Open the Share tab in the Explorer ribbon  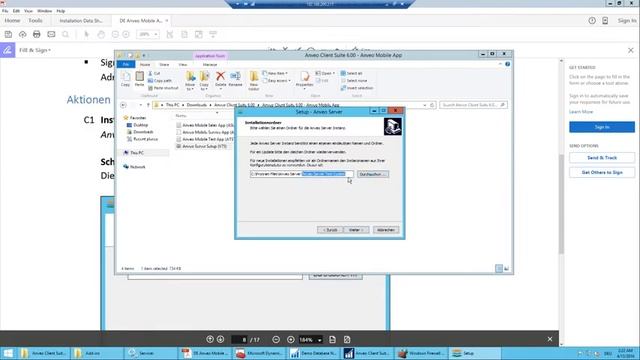click(164, 64)
